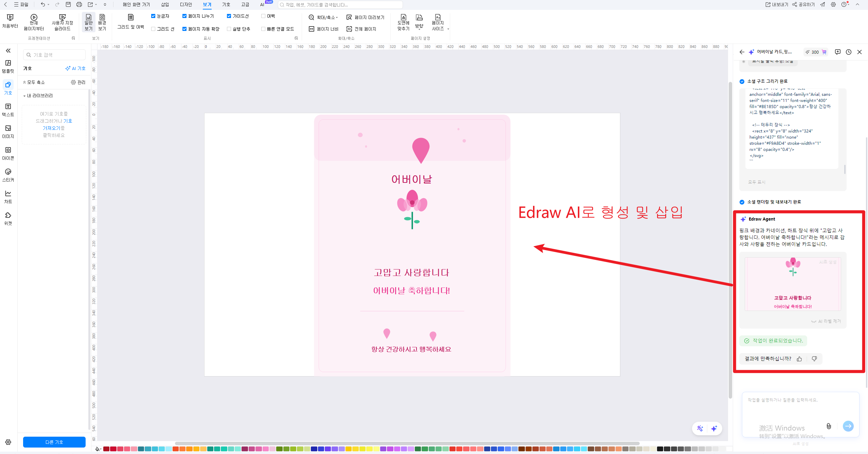Uncheck the 눈금자 checkbox
The height and width of the screenshot is (454, 868).
point(153,16)
